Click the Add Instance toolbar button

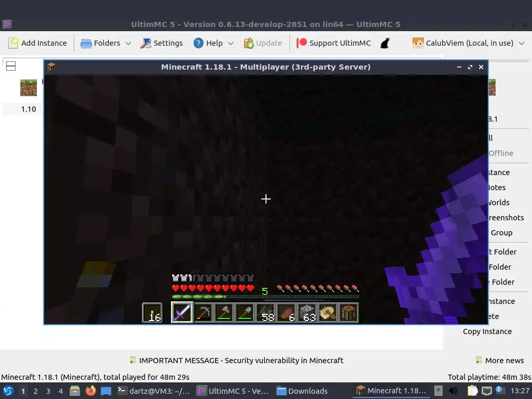pos(37,43)
